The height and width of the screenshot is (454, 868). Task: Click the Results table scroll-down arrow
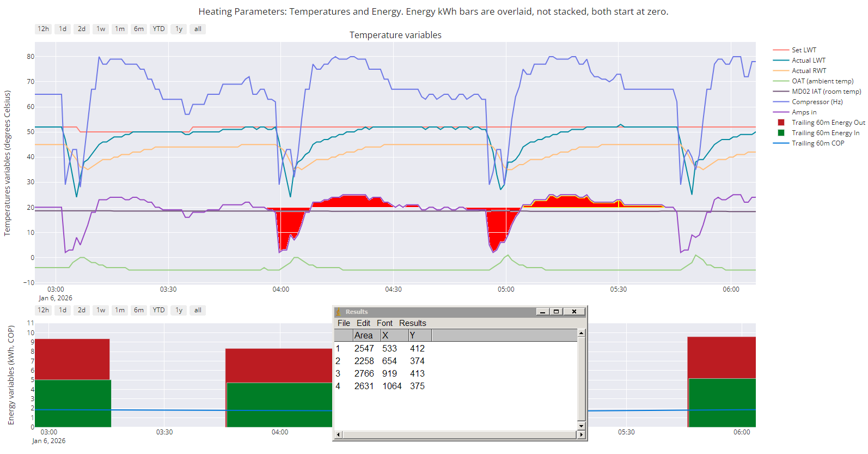[x=581, y=426]
